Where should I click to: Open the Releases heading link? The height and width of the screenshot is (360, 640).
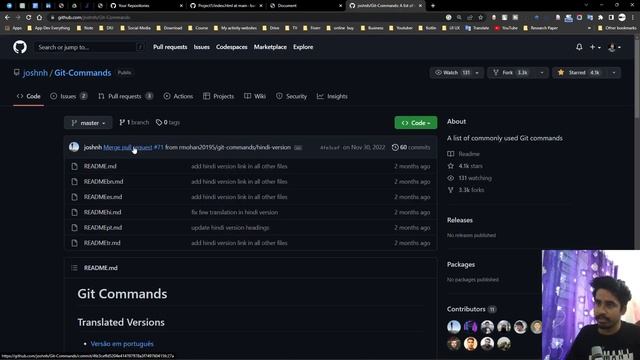point(460,220)
